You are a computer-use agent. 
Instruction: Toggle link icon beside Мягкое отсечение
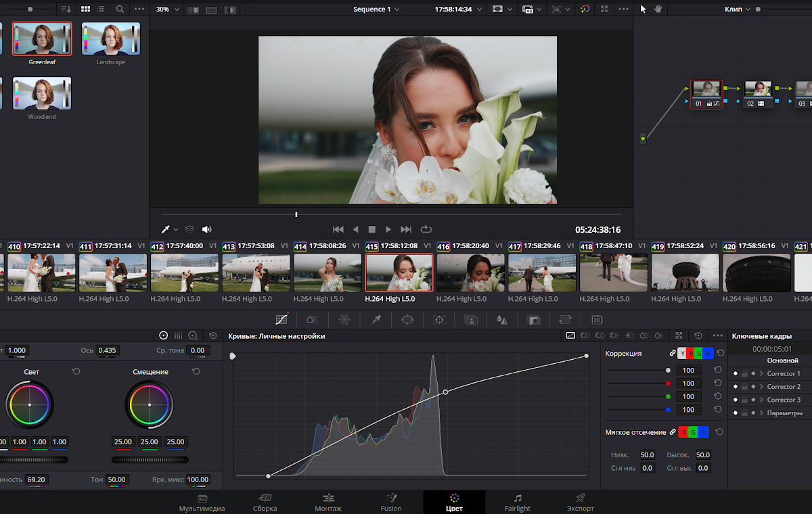click(x=672, y=432)
